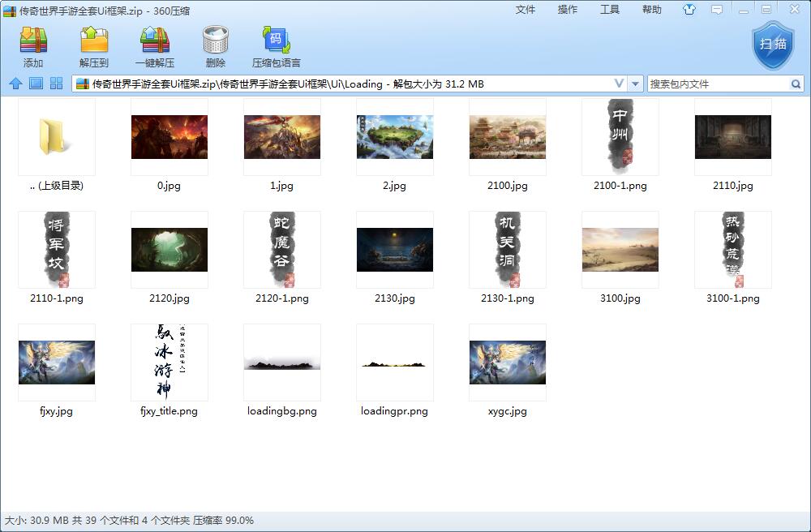Click the feedback speech bubble icon
The width and height of the screenshot is (811, 532).
pos(716,10)
